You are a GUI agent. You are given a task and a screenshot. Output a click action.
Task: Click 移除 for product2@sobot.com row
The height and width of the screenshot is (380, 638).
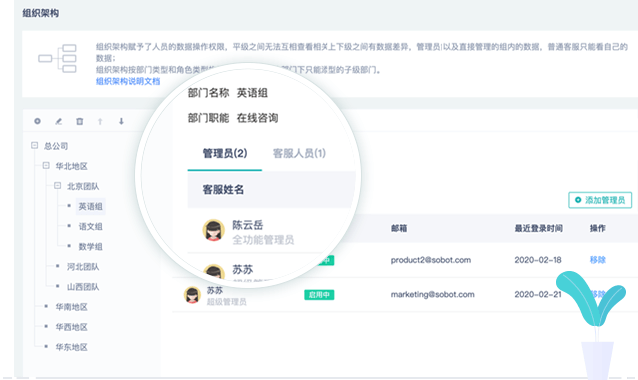pyautogui.click(x=598, y=260)
